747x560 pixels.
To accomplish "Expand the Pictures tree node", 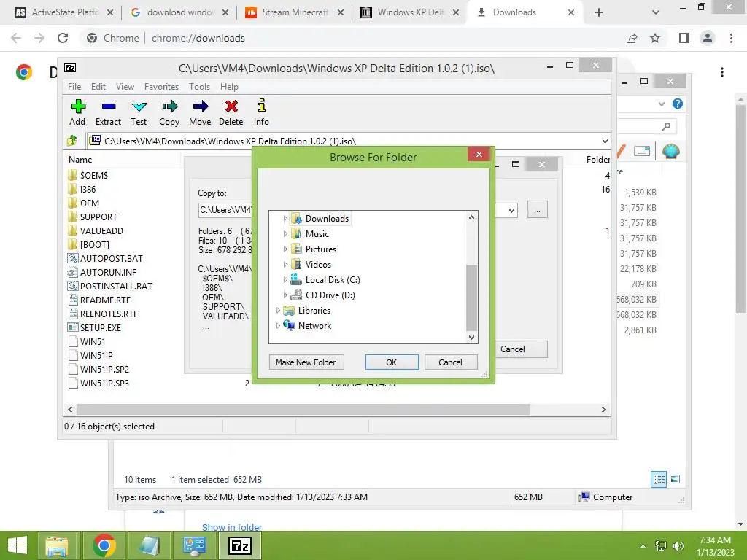I will point(285,249).
